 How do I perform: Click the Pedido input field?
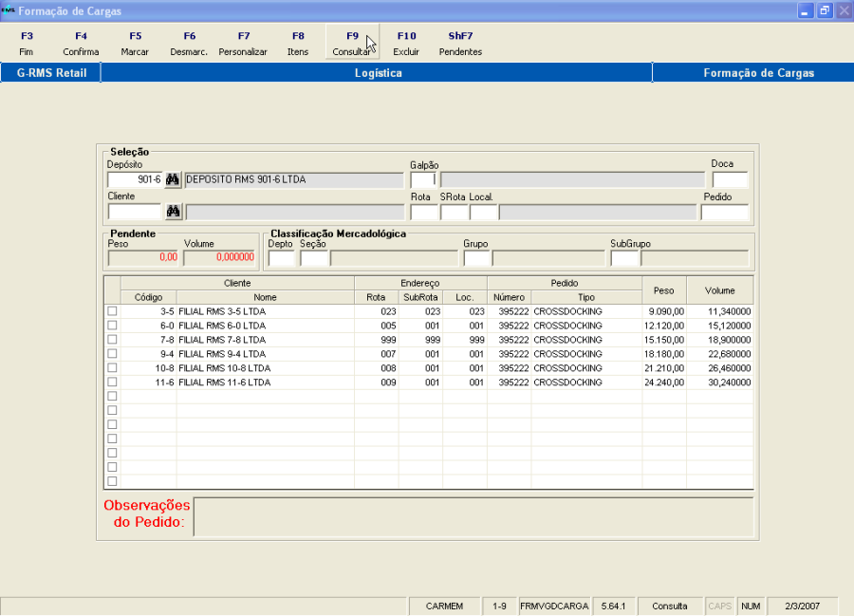[x=725, y=212]
